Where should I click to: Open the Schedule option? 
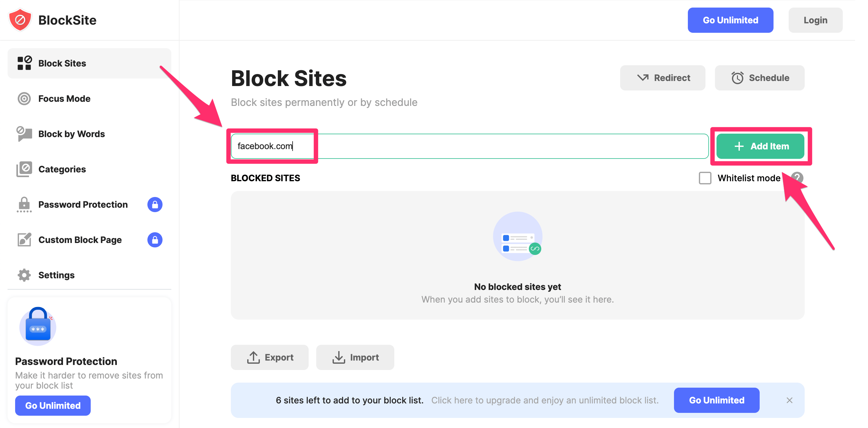[x=760, y=78]
